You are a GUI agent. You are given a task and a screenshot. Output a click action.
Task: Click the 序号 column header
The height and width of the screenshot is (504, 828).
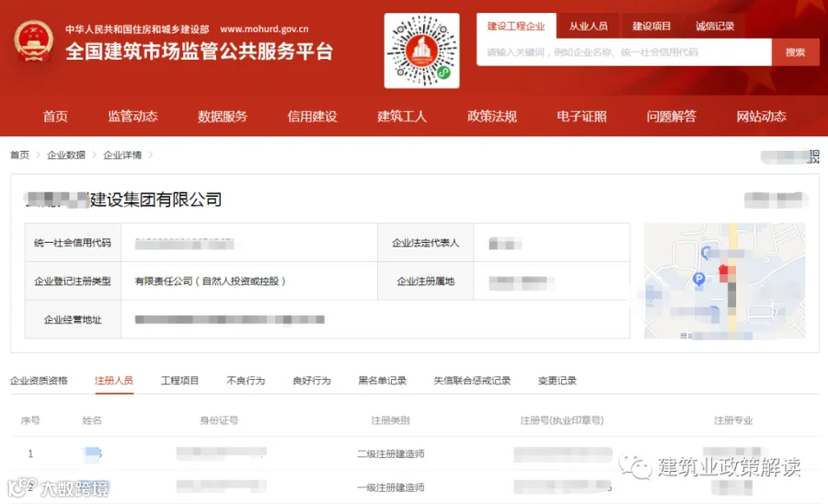click(x=30, y=420)
